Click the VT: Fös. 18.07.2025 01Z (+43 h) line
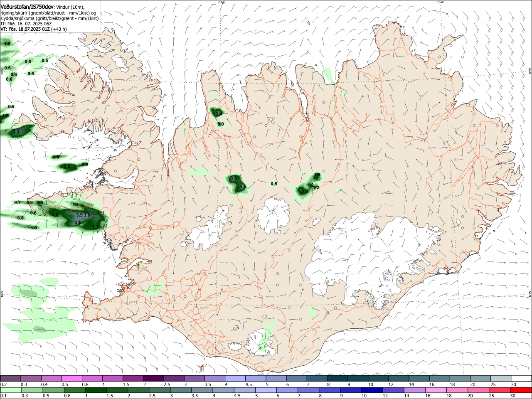 click(34, 29)
